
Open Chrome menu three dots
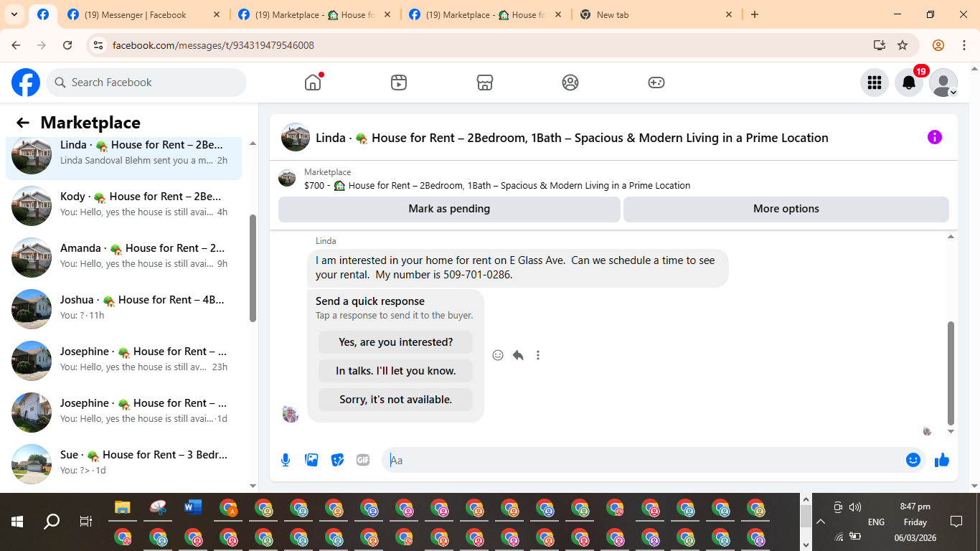[964, 45]
